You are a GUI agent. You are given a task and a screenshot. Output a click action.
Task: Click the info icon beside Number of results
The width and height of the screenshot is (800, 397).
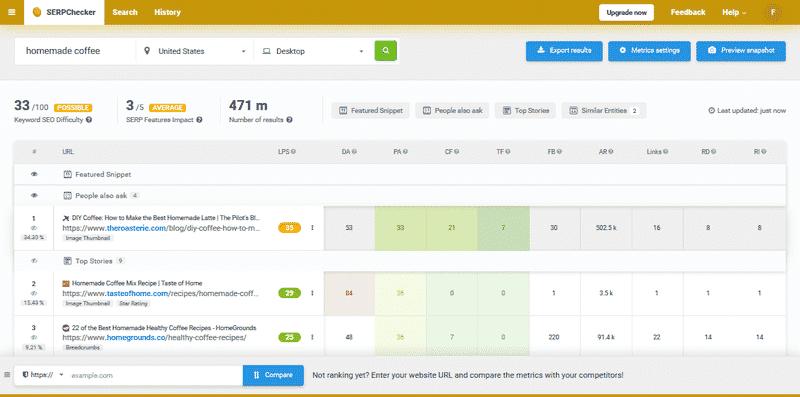289,120
